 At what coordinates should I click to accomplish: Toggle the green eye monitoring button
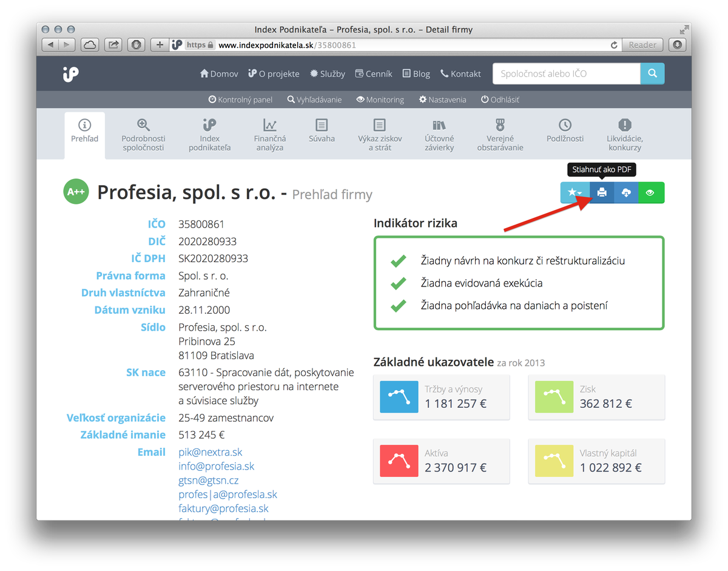[651, 192]
